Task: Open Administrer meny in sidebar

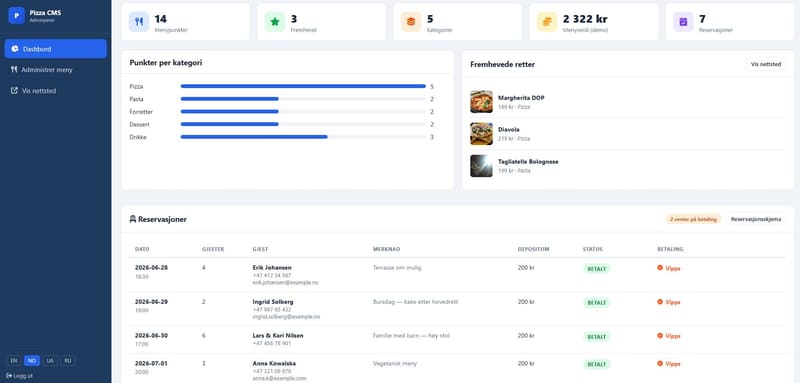Action: pos(56,69)
